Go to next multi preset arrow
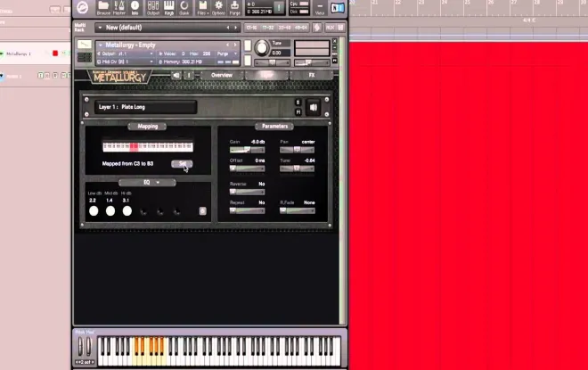 pyautogui.click(x=236, y=28)
